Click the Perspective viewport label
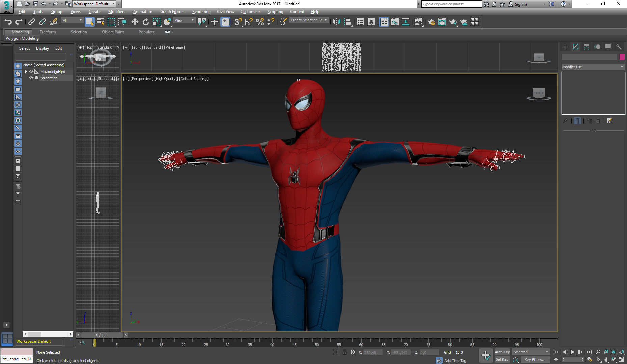 tap(141, 79)
